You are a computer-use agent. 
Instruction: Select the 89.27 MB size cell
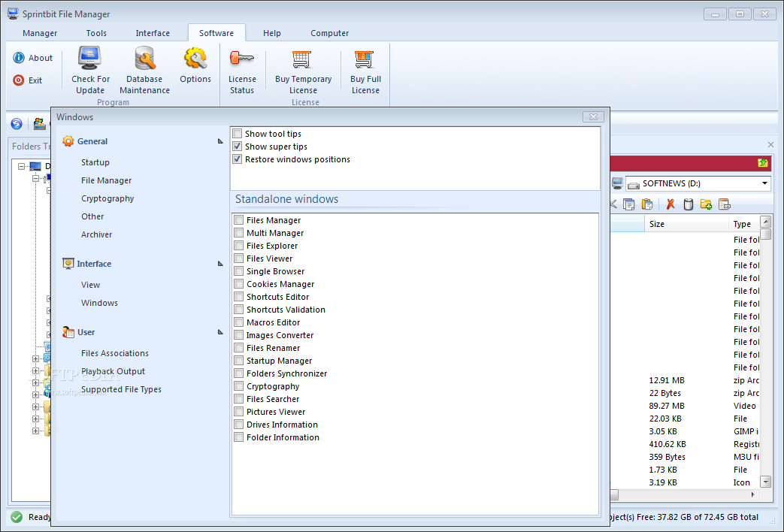(667, 406)
